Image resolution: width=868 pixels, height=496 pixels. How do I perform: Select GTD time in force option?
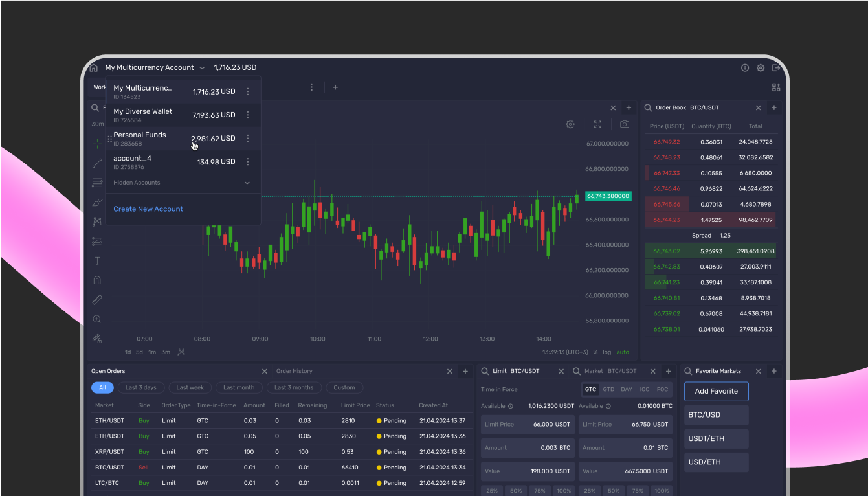(608, 389)
